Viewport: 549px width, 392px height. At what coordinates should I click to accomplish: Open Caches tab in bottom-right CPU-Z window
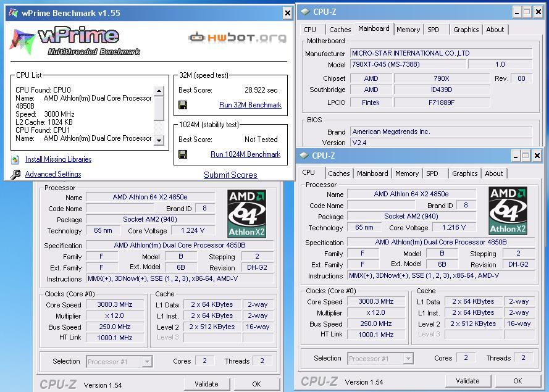click(338, 173)
